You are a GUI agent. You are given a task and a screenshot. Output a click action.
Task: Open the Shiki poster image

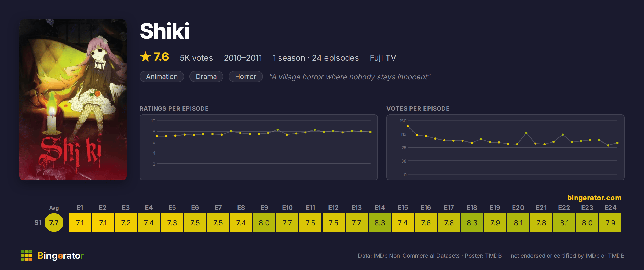point(73,100)
